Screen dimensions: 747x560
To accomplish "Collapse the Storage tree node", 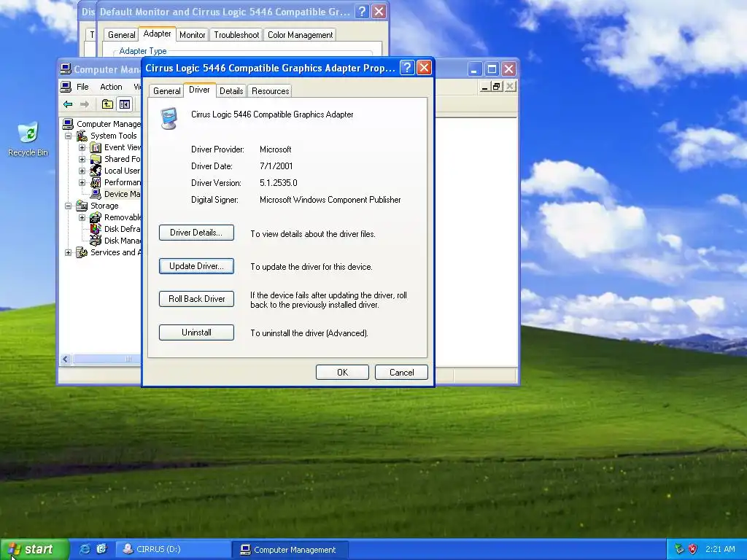I will pos(68,206).
